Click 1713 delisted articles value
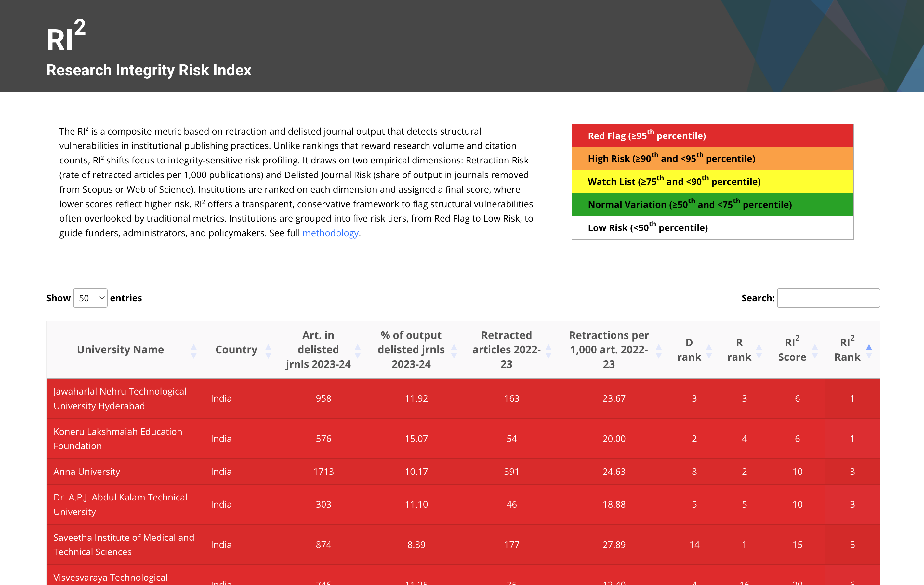This screenshot has height=585, width=924. [x=323, y=472]
